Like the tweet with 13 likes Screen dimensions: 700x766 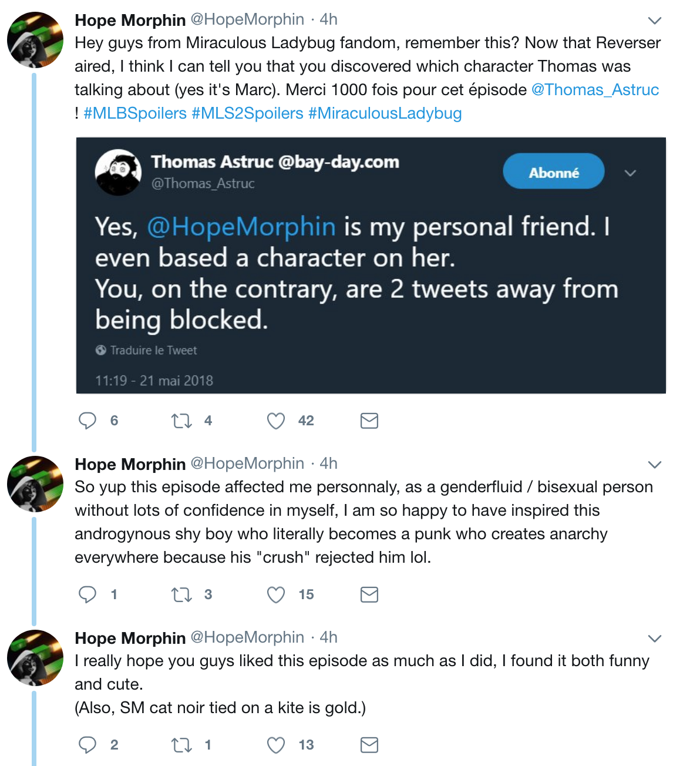[x=276, y=745]
